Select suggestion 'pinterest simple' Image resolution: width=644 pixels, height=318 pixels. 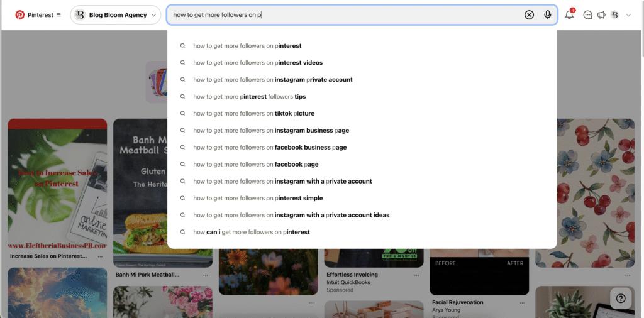point(362,198)
